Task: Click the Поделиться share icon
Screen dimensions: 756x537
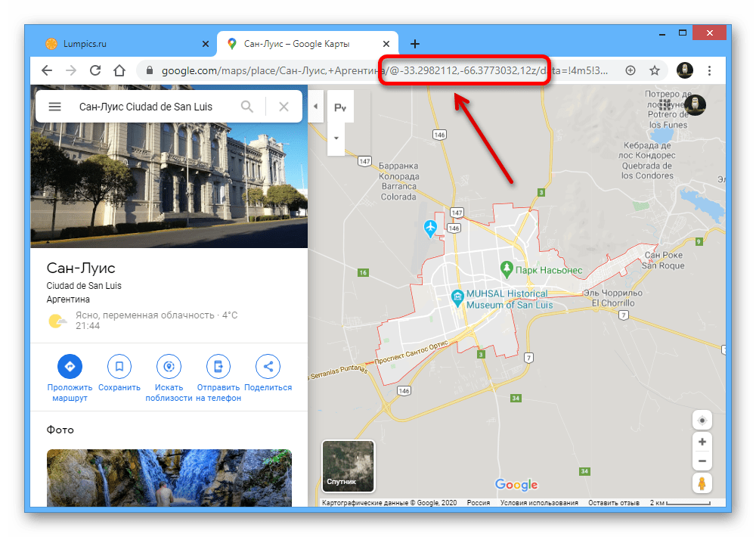Action: pos(268,367)
